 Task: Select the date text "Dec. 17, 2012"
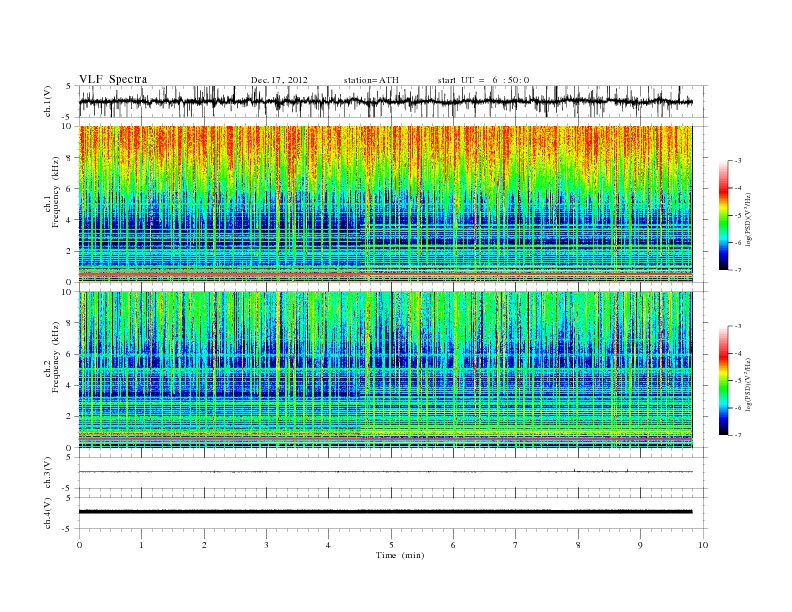pyautogui.click(x=279, y=80)
